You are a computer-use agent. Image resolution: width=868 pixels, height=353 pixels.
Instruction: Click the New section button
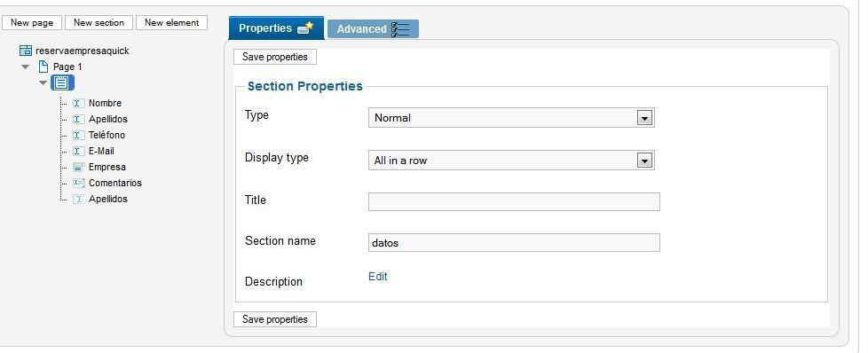point(99,23)
